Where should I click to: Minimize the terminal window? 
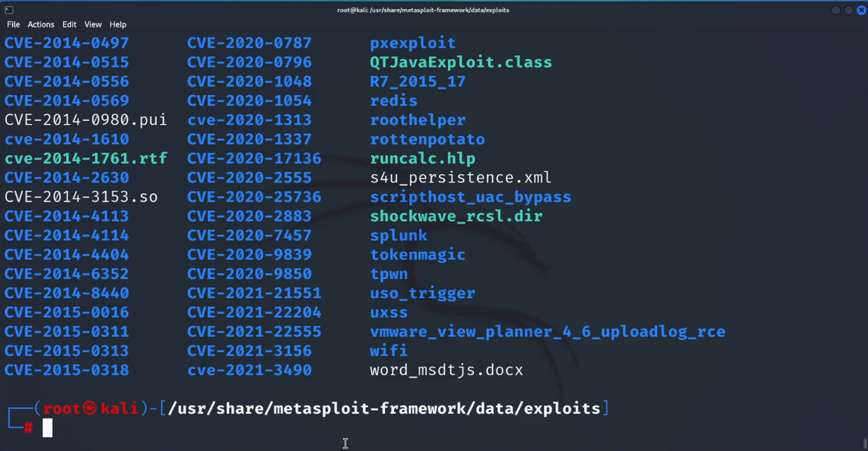tap(835, 10)
